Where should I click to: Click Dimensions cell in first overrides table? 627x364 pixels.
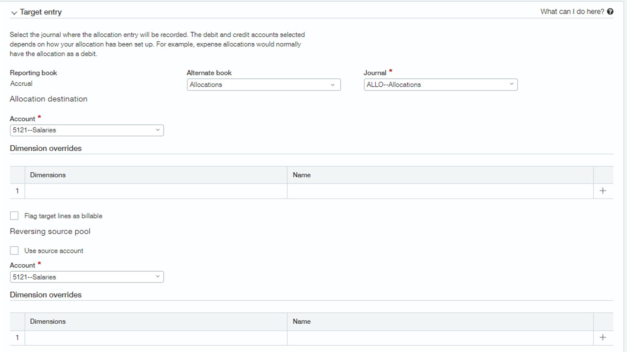pos(156,191)
